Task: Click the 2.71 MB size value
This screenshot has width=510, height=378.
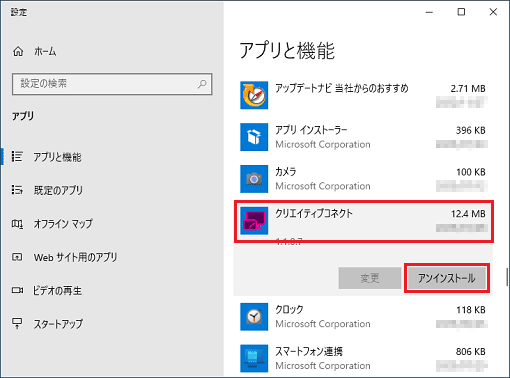Action: click(x=468, y=89)
